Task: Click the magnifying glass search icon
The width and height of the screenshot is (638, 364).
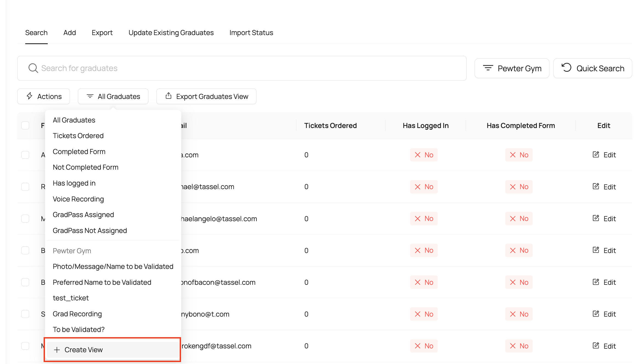Action: coord(33,68)
